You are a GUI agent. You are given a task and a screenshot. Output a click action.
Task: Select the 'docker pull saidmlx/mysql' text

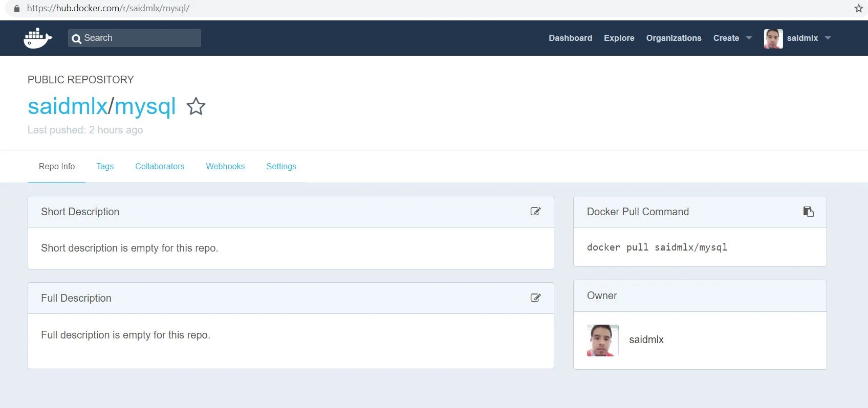[x=657, y=247]
